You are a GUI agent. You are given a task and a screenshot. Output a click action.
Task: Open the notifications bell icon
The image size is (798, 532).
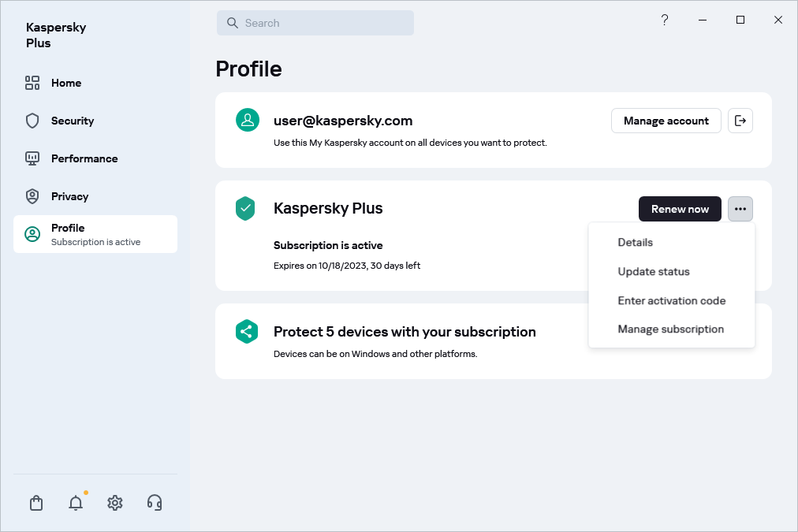coord(76,503)
